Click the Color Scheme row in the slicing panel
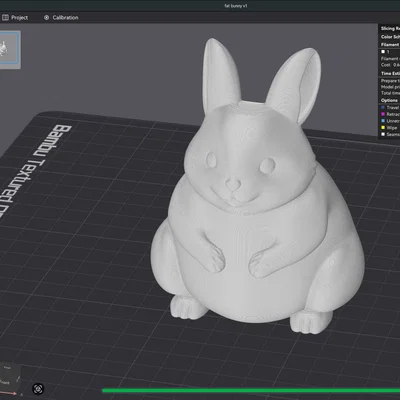This screenshot has height=400, width=400. [390, 37]
